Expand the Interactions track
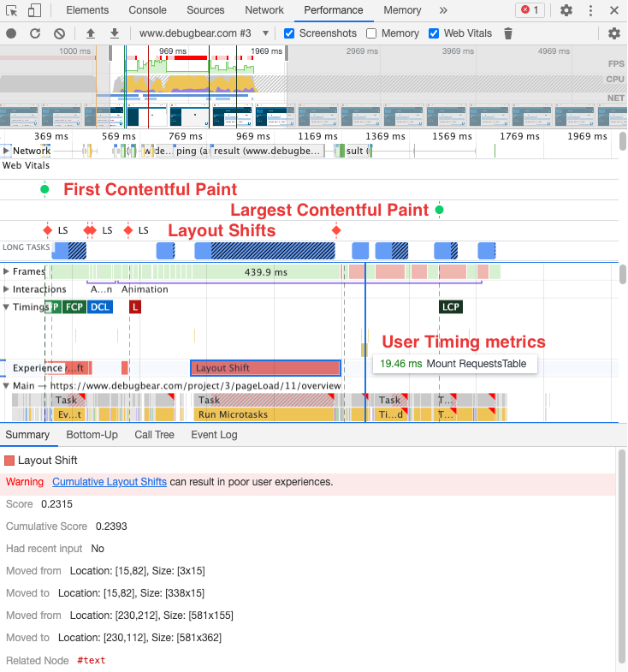Image resolution: width=628 pixels, height=672 pixels. 6,289
